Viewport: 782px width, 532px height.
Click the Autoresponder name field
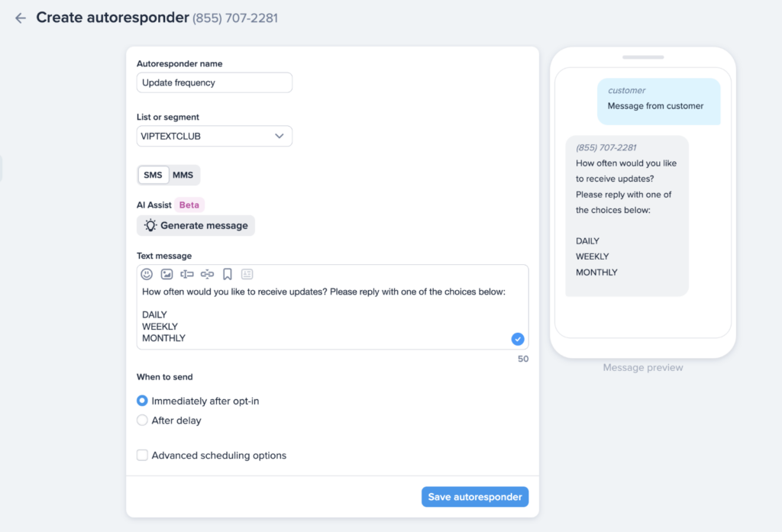coord(214,82)
